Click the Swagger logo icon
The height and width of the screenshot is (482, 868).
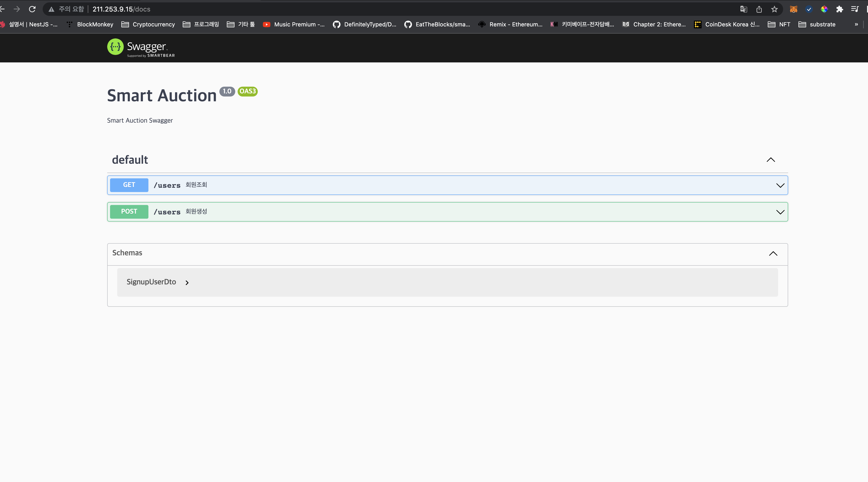(115, 47)
